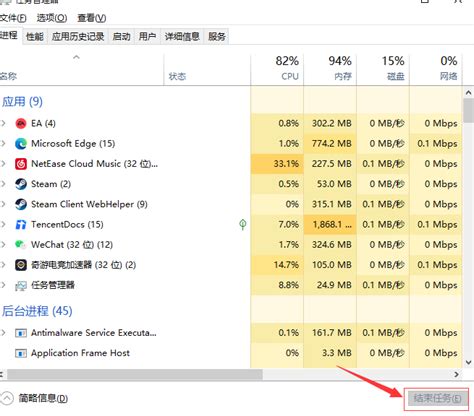Click the 24.9 MB memory cell
Screen dimensions: 474x416
[x=330, y=285]
